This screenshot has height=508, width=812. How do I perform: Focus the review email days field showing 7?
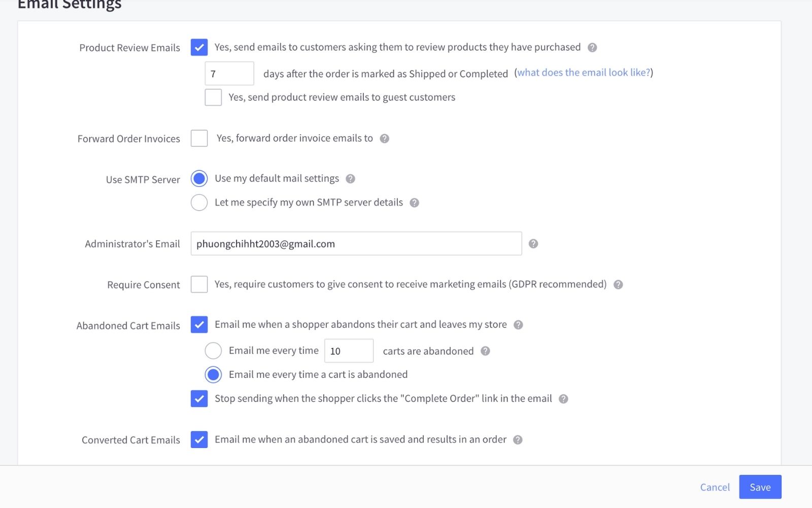coord(229,74)
